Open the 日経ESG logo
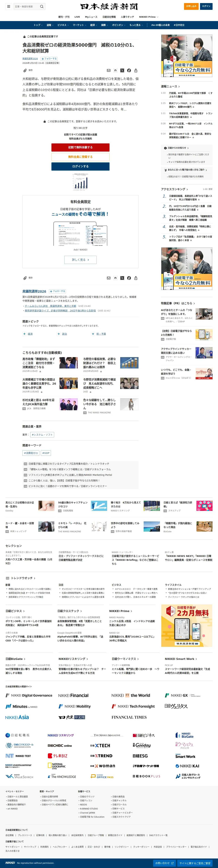This screenshot has height=868, width=218. click(x=140, y=756)
